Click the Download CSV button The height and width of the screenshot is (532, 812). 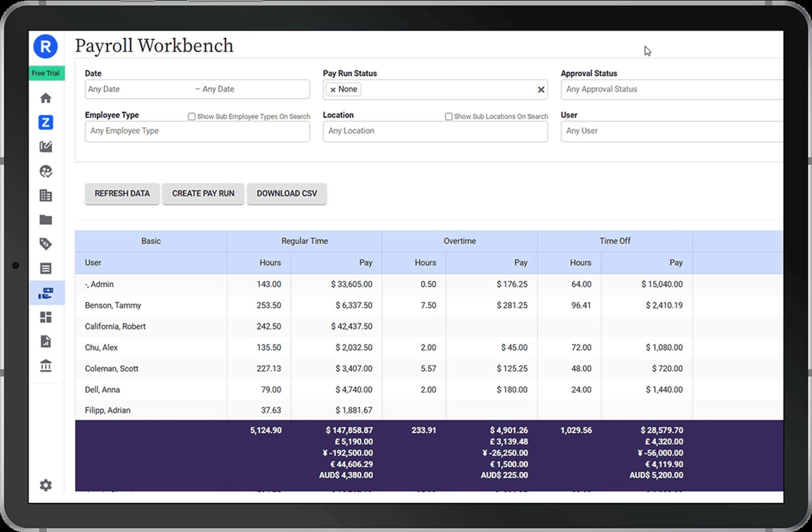coord(287,194)
